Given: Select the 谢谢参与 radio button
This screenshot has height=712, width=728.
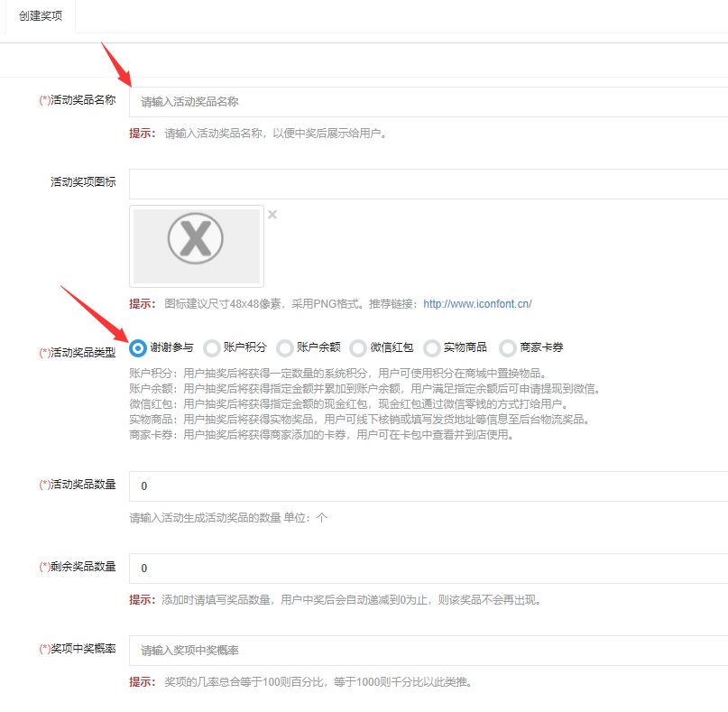Looking at the screenshot, I should point(138,347).
